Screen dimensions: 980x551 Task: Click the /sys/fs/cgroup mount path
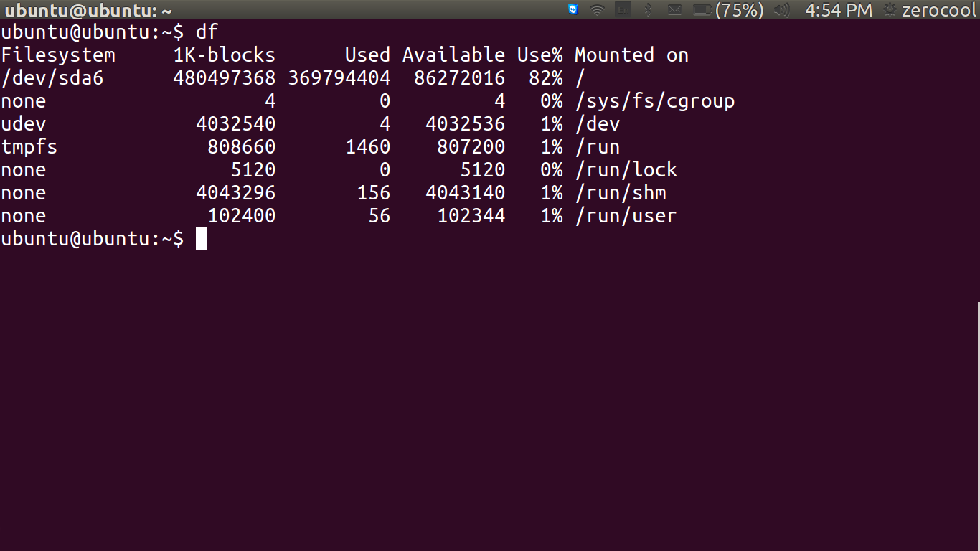point(654,100)
